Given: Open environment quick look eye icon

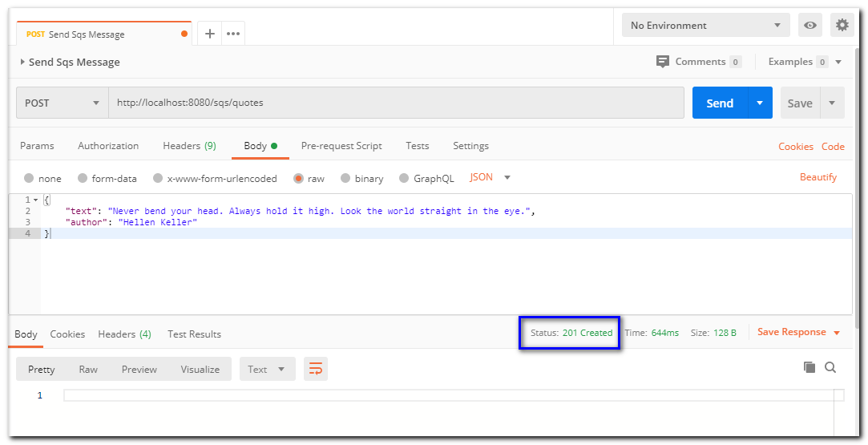Looking at the screenshot, I should point(810,25).
